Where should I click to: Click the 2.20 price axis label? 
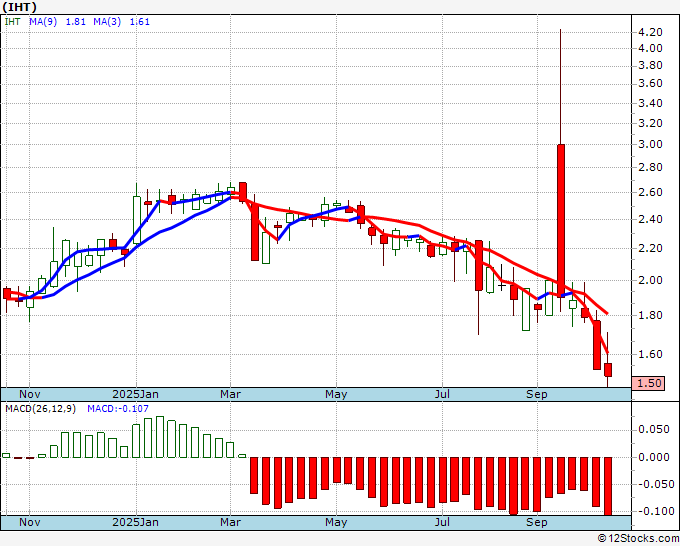(651, 248)
